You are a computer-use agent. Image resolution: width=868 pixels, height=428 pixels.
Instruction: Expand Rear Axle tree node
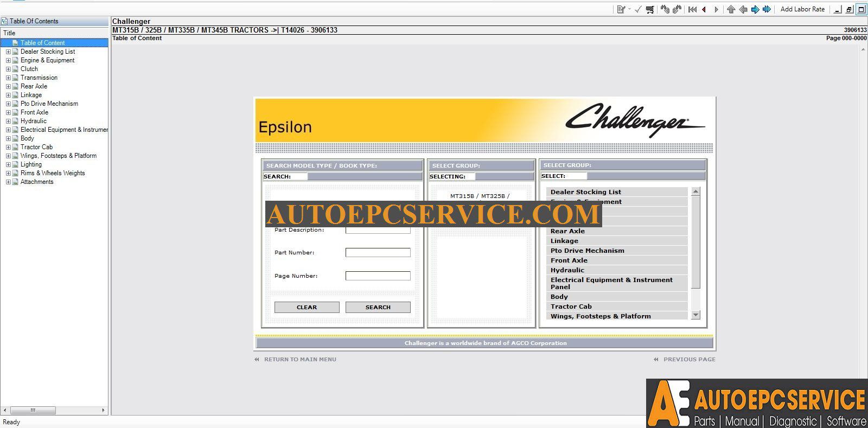click(x=8, y=86)
